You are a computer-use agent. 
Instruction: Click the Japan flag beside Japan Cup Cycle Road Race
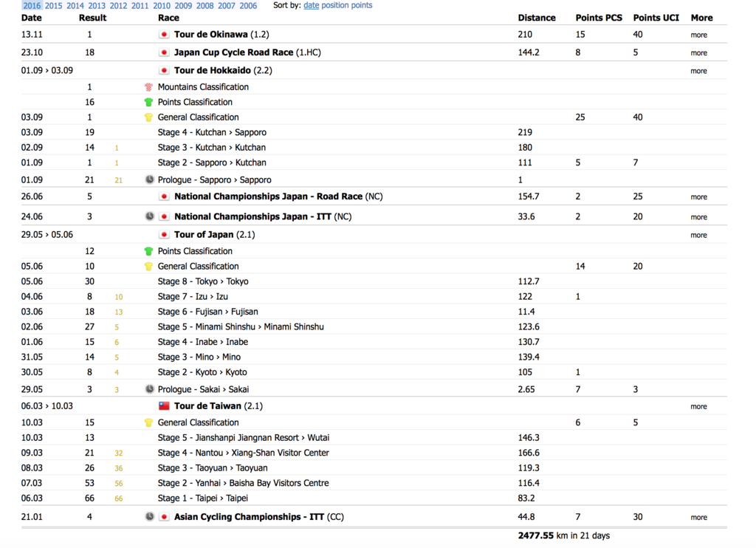[x=164, y=52]
